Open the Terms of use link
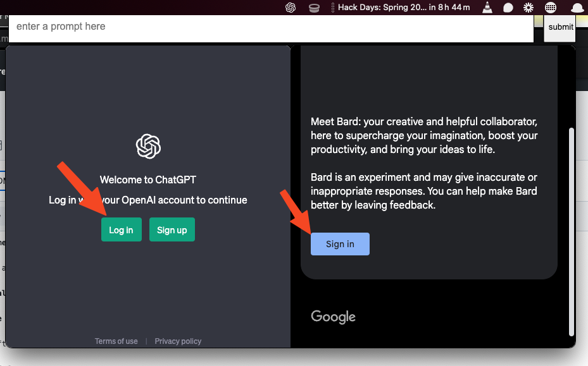Viewport: 588px width, 366px height. pyautogui.click(x=116, y=341)
